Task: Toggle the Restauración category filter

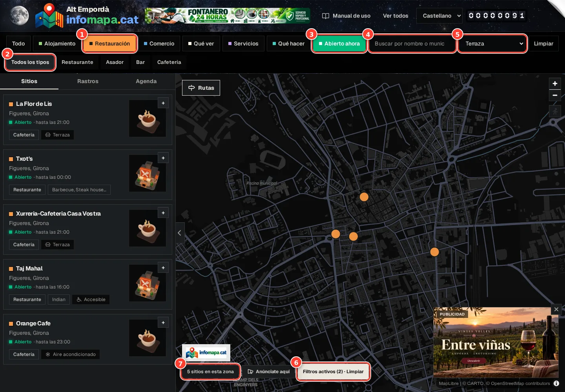Action: tap(109, 44)
